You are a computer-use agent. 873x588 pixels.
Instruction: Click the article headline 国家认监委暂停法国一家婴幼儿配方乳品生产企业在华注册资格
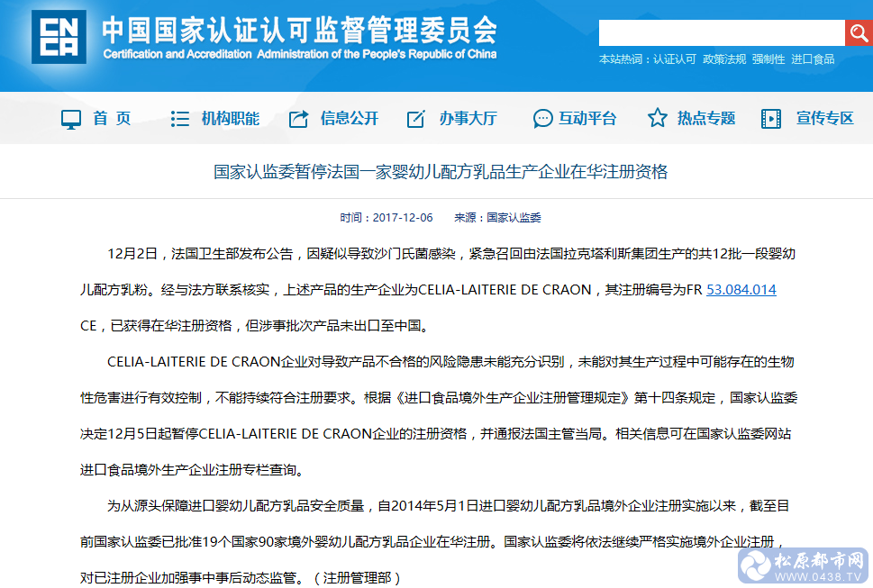click(441, 172)
